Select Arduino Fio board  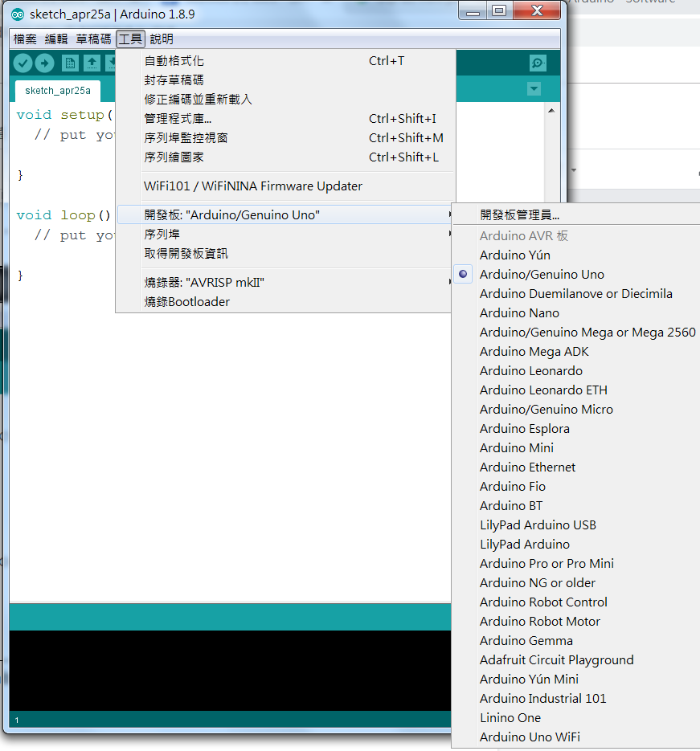click(576, 487)
